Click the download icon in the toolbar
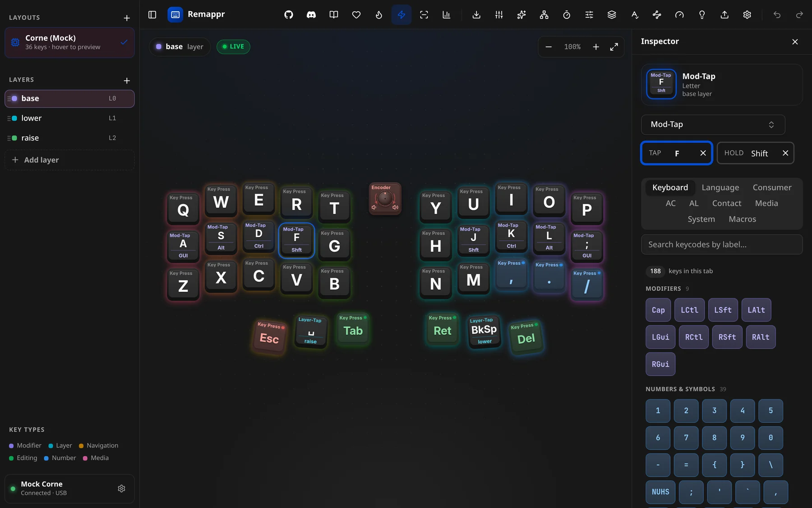Viewport: 812px width, 508px height. [x=476, y=15]
